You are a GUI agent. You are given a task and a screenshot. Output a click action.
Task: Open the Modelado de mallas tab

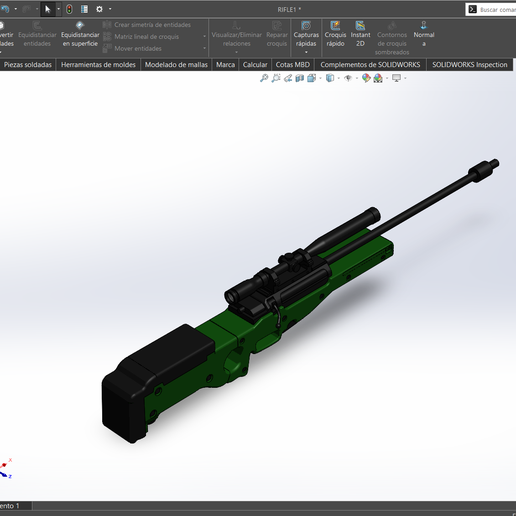coord(176,65)
